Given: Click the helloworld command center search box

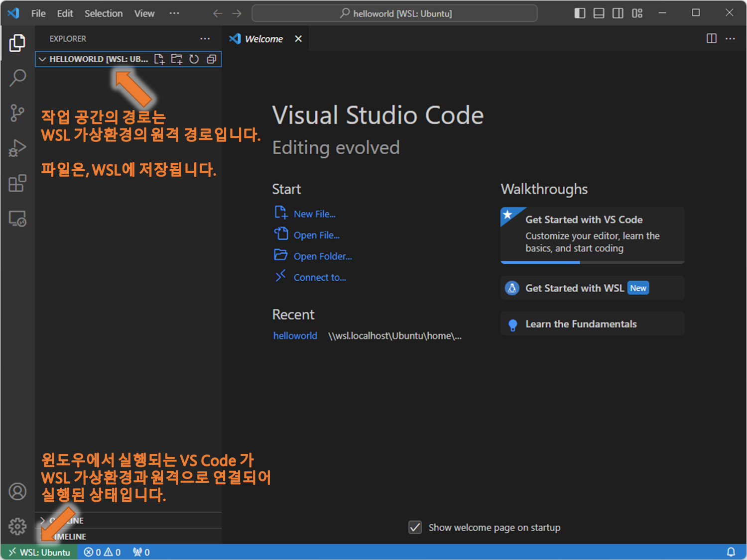Looking at the screenshot, I should click(394, 13).
